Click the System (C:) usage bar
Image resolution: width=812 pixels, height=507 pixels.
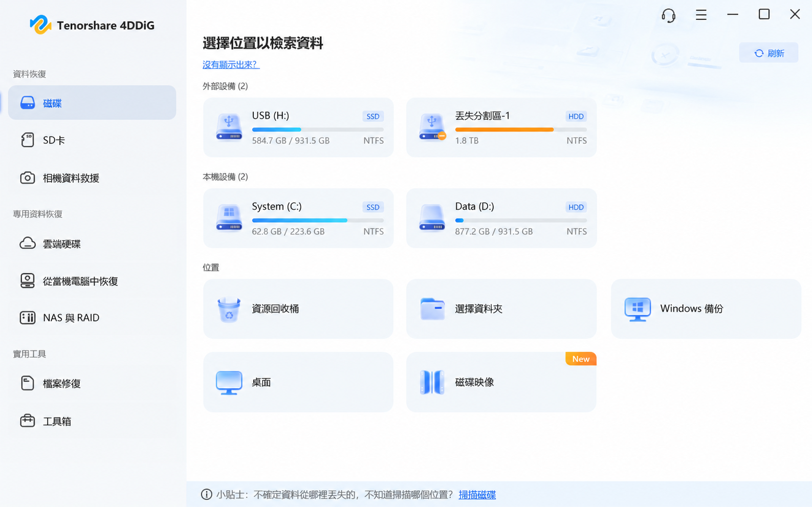[318, 221]
